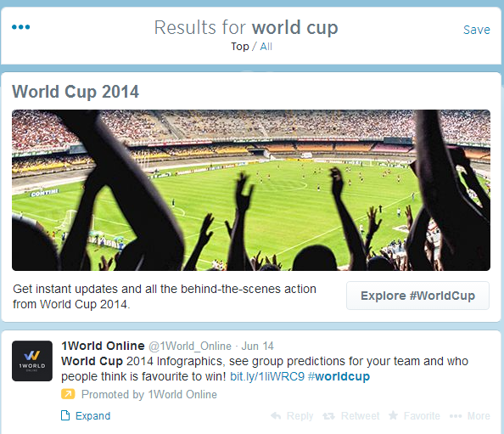This screenshot has width=504, height=434.
Task: Click the Expand document icon
Action: [x=65, y=415]
